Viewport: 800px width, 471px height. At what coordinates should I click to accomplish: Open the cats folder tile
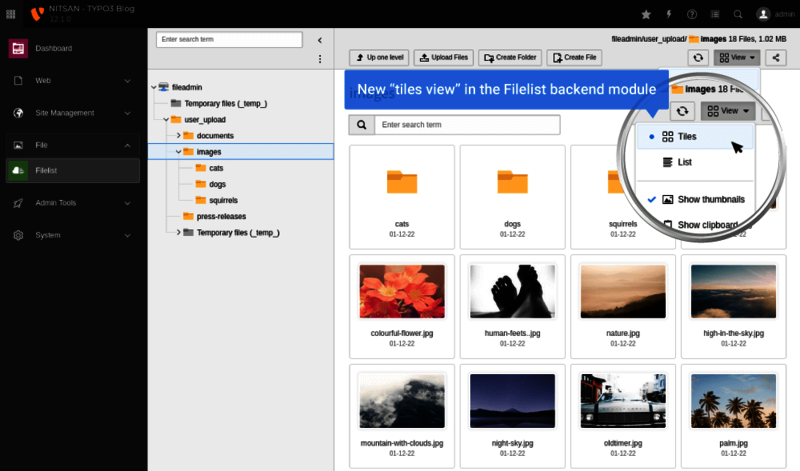tap(402, 197)
